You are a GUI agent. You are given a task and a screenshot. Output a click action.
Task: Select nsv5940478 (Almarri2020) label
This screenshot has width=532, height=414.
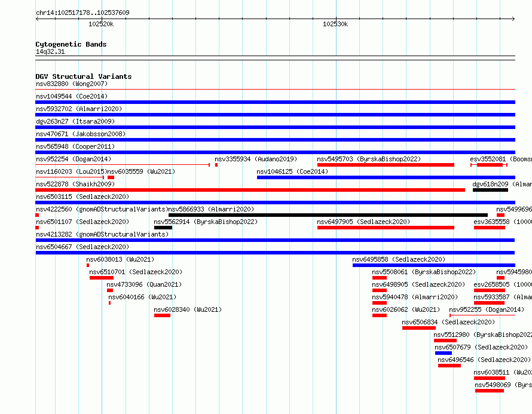pyautogui.click(x=415, y=297)
